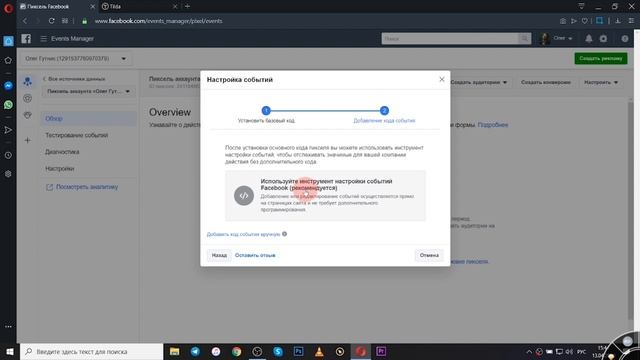Open File Explorer from the taskbar

(174, 351)
